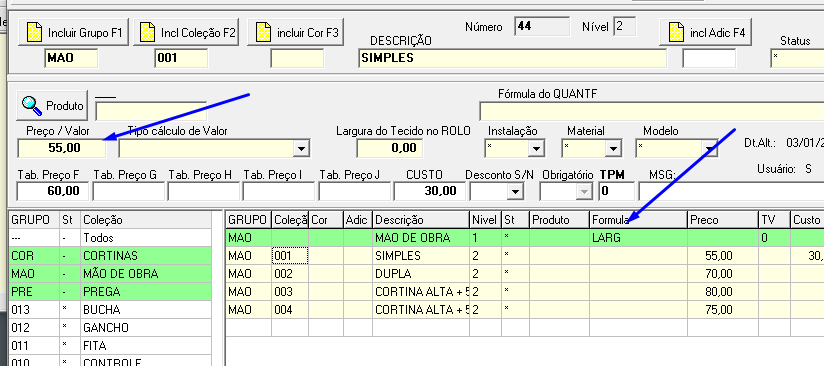This screenshot has height=366, width=824.
Task: Open the Obrigatório dropdown
Action: click(583, 192)
